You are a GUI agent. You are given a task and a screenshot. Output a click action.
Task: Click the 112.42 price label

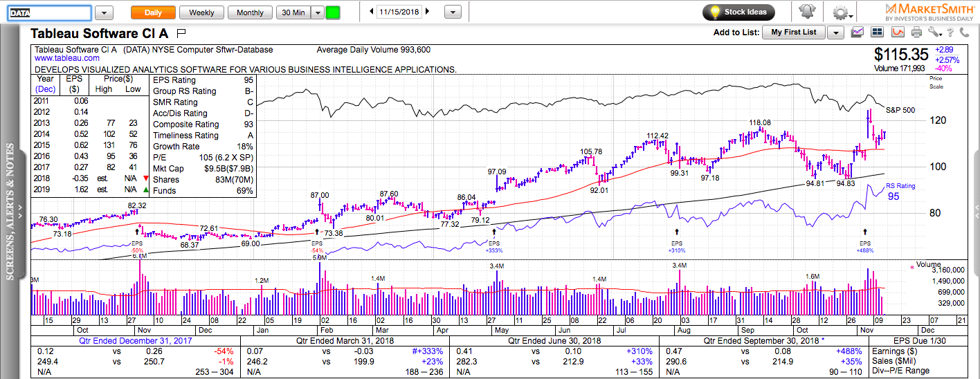click(x=657, y=135)
